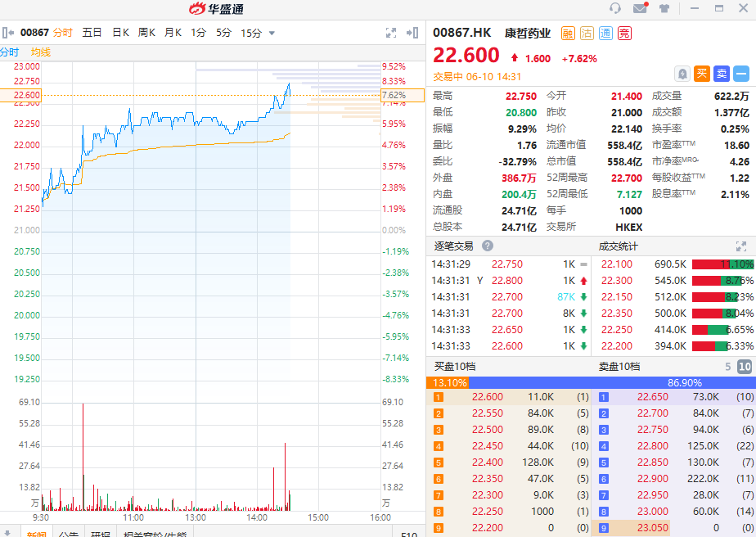The width and height of the screenshot is (756, 537).
Task: Expand the 成交统计 panel icon
Action: [741, 246]
